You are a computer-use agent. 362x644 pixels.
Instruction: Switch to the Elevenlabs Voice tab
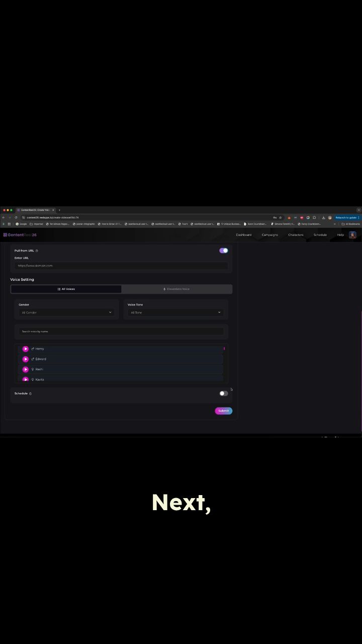click(176, 289)
